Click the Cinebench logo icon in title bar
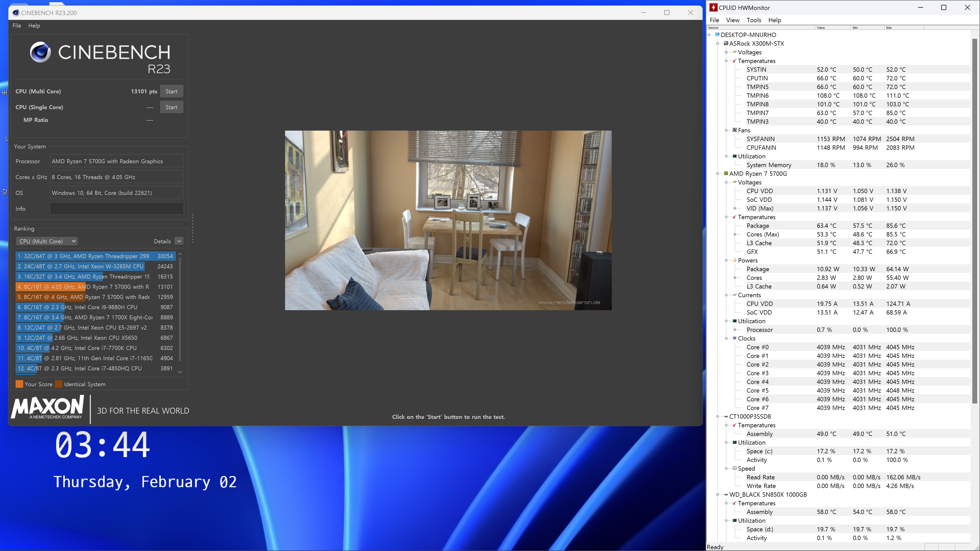Screen dimensions: 980x551 coord(16,12)
